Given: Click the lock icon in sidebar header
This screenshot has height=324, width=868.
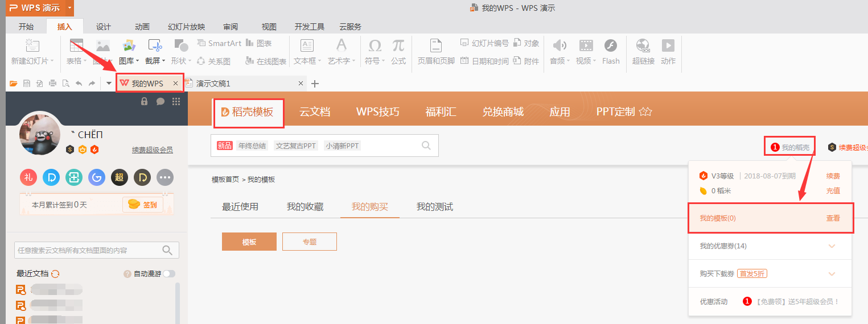Looking at the screenshot, I should click(145, 101).
